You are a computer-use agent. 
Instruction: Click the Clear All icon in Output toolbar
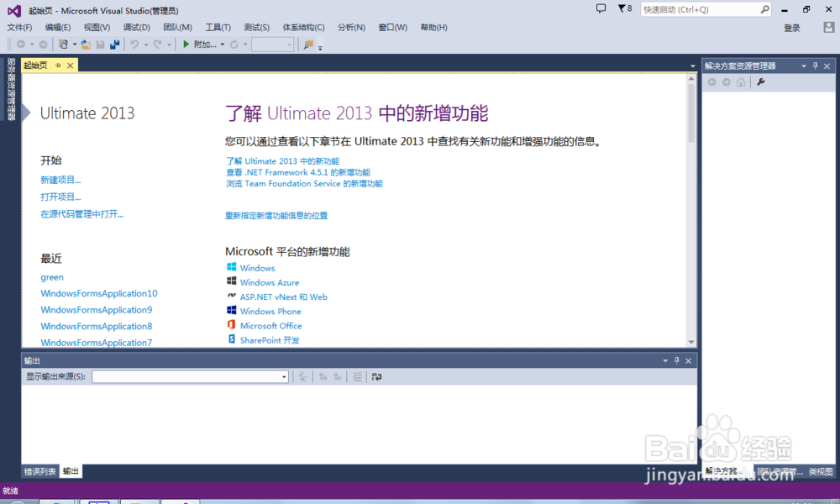point(357,376)
